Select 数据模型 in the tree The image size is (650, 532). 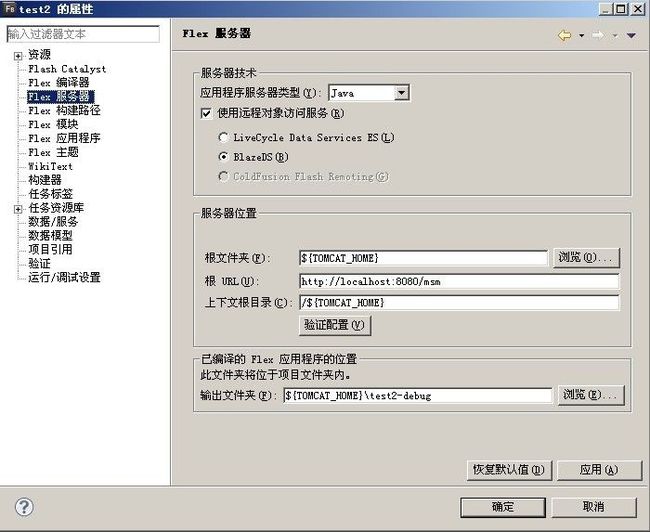coord(50,236)
